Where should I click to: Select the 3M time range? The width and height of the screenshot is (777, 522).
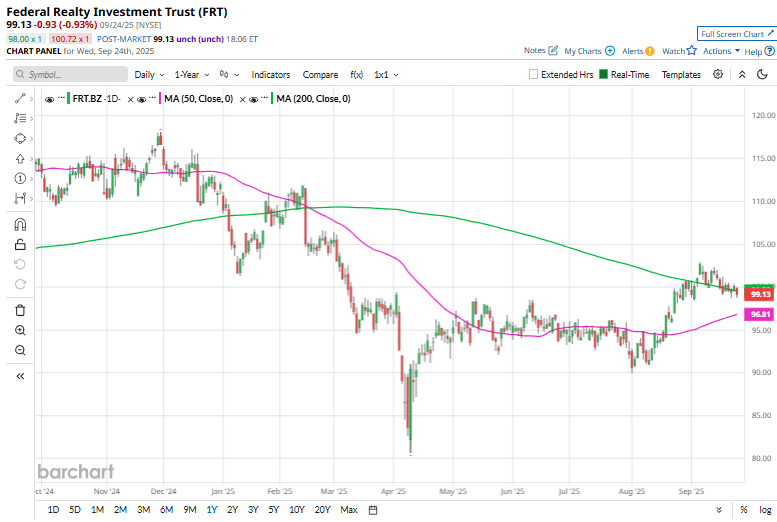pos(143,510)
